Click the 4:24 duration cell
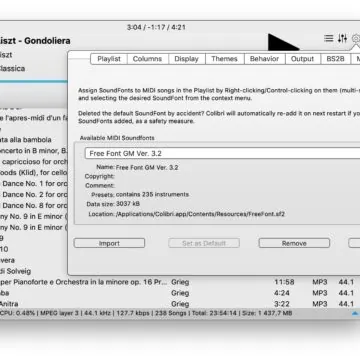Image resolution: width=360 pixels, height=360 pixels. click(282, 293)
